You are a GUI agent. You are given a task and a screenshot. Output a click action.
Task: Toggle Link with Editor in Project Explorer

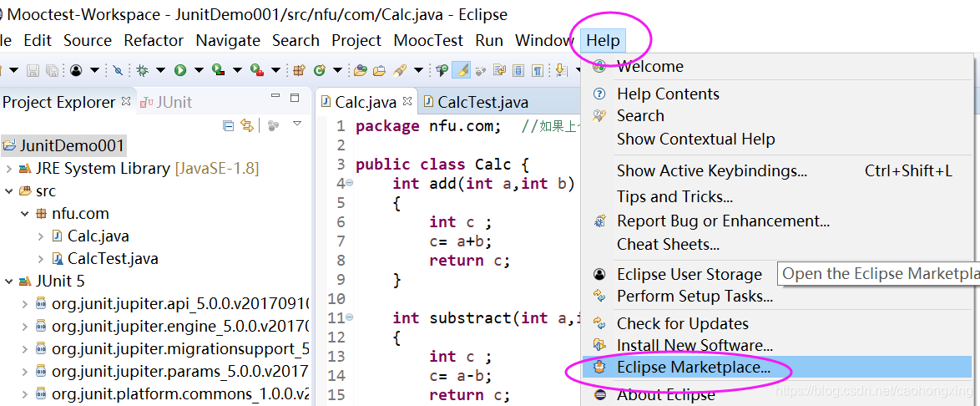pos(247,126)
